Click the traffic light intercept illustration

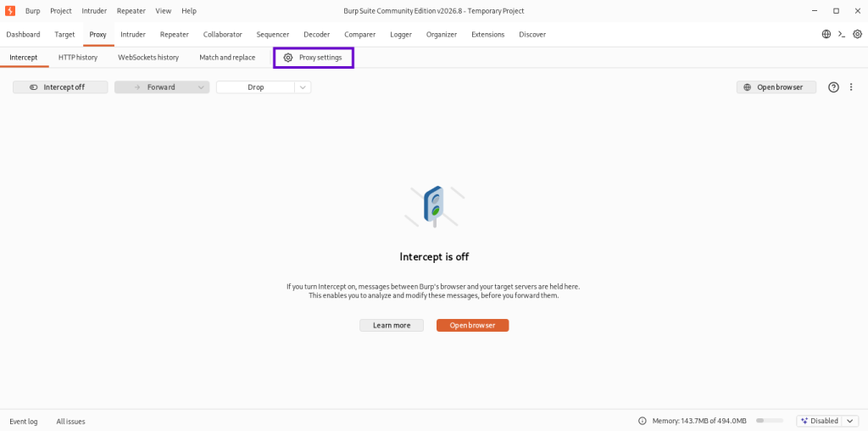coord(435,206)
